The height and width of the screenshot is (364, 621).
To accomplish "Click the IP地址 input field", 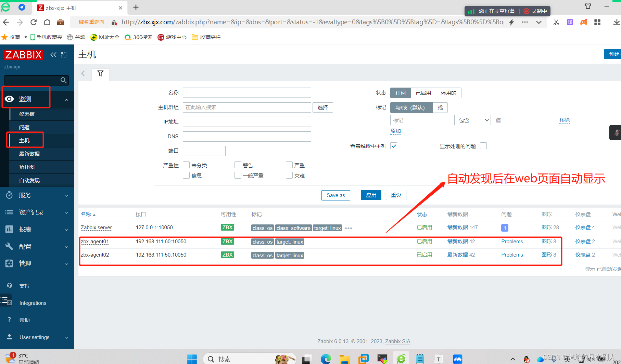I will coord(247,122).
